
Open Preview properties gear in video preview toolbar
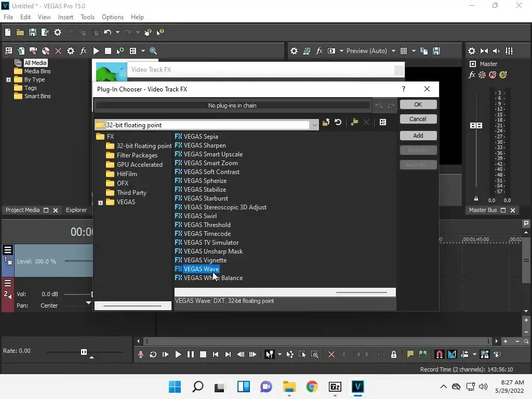tap(294, 51)
